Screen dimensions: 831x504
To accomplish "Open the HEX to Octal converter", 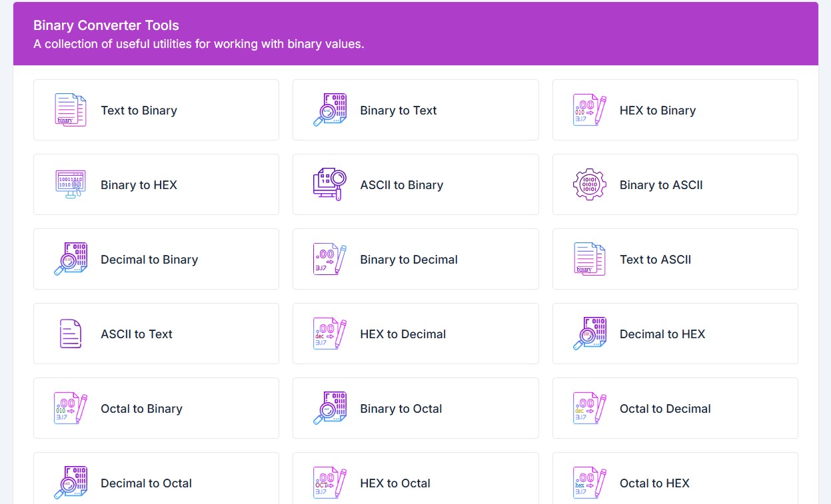I will point(395,483).
